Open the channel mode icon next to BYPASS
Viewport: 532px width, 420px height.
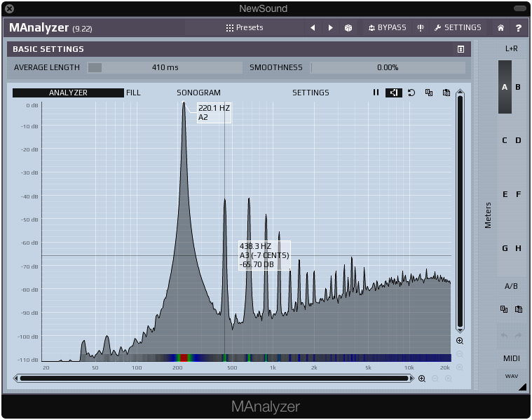421,28
